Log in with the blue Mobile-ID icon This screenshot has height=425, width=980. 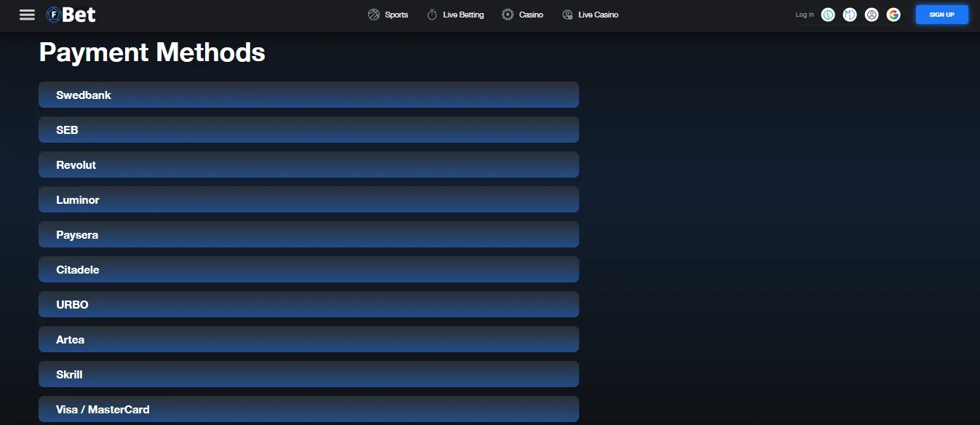[850, 15]
